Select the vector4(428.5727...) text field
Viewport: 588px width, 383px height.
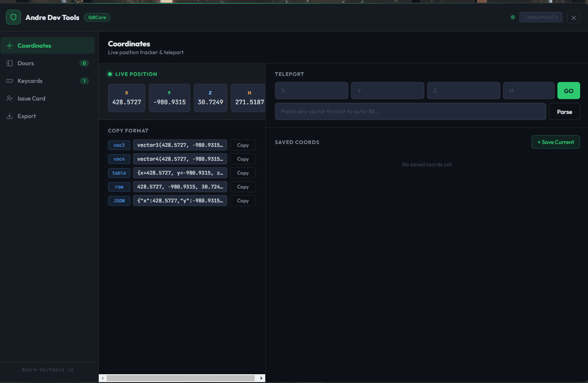click(180, 159)
